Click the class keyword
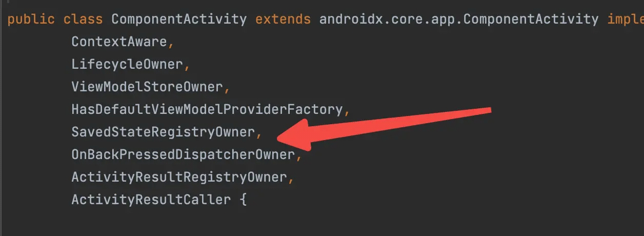The height and width of the screenshot is (236, 644). (83, 19)
